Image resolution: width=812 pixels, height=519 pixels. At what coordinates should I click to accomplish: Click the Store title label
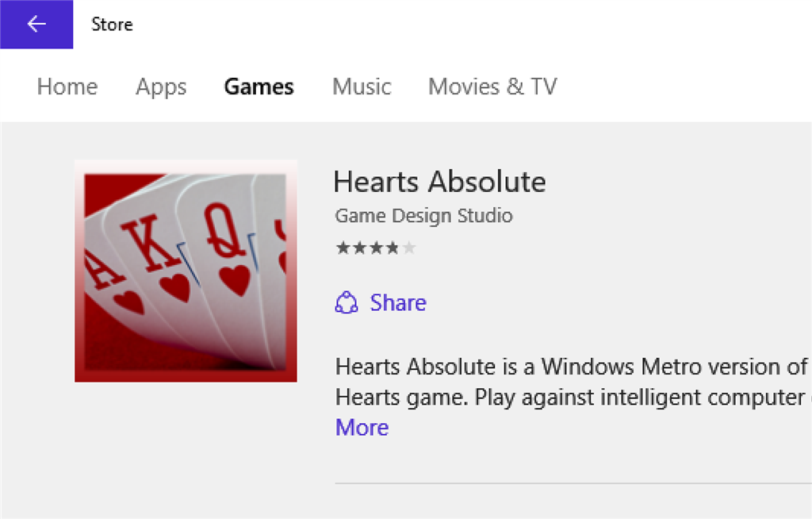[x=112, y=25]
